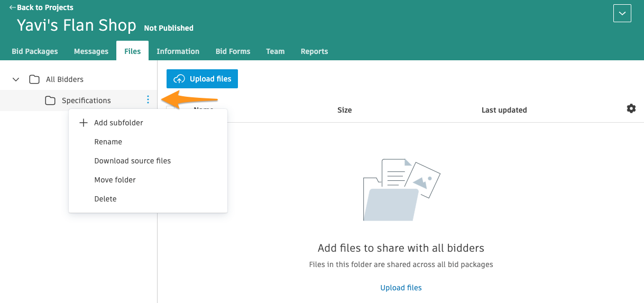Select Delete from the folder menu

pyautogui.click(x=105, y=199)
